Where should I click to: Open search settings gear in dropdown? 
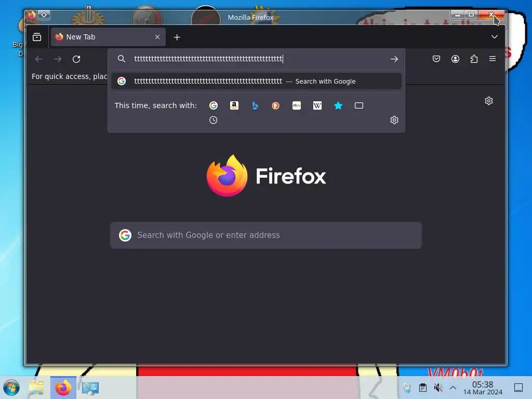click(x=394, y=120)
